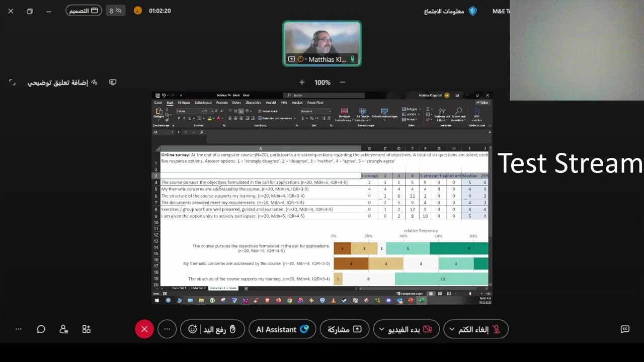Click Als Tabelle formatieren icon
Screen dimensions: 644x362
[x=363, y=114]
